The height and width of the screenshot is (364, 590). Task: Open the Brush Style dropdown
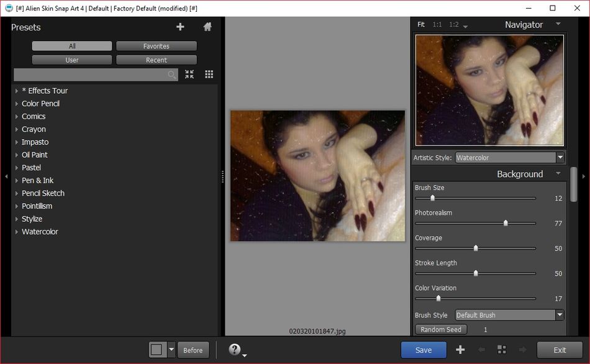509,315
